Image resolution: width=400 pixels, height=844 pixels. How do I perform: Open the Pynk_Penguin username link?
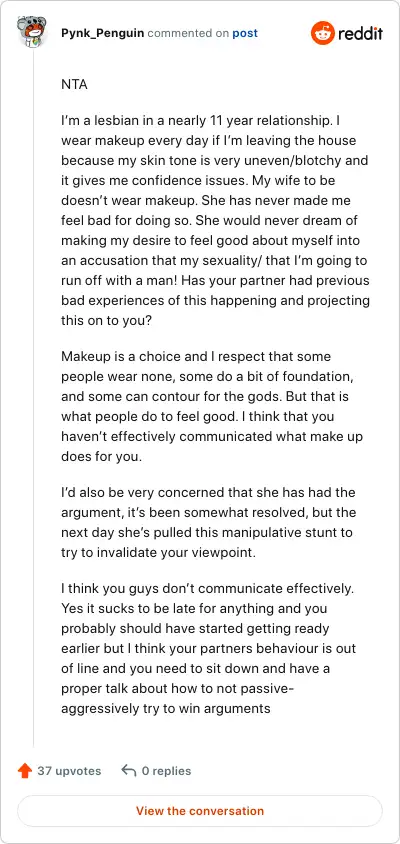click(x=102, y=33)
